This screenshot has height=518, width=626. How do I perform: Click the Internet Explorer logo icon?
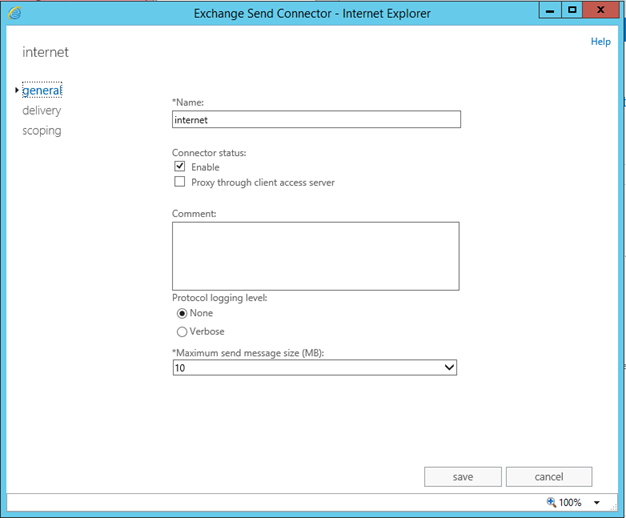(14, 13)
